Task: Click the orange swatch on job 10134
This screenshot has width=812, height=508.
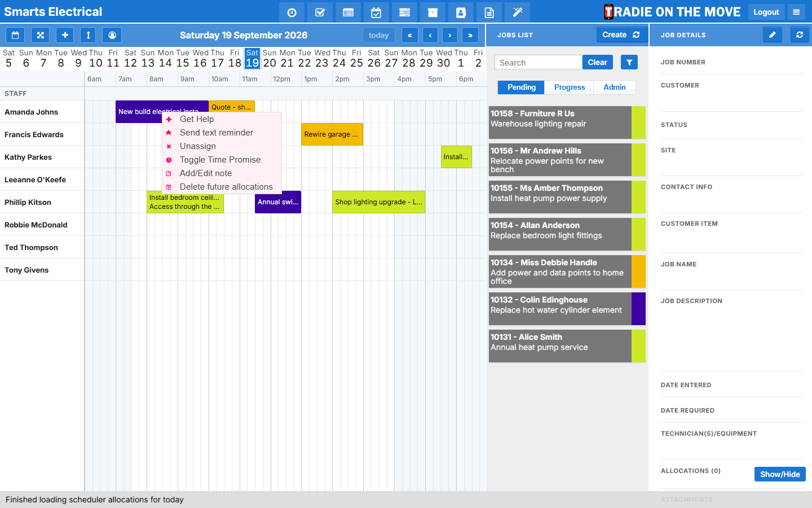Action: pos(638,271)
